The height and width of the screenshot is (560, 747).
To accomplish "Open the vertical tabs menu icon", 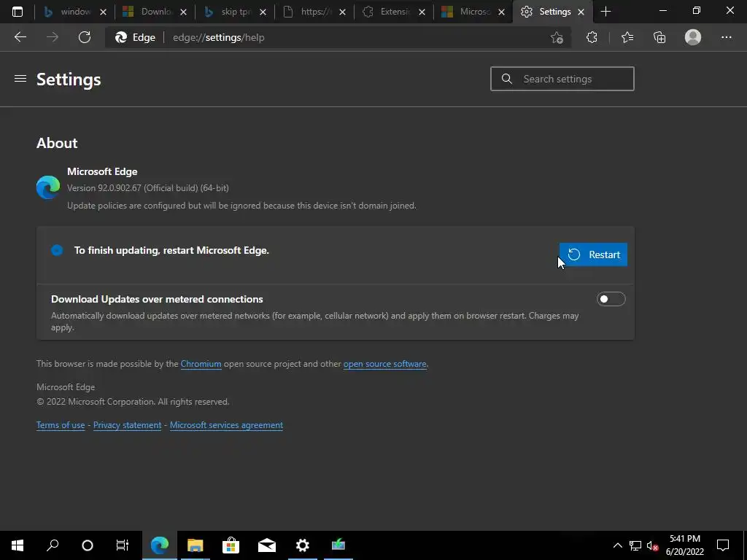I will 18,12.
